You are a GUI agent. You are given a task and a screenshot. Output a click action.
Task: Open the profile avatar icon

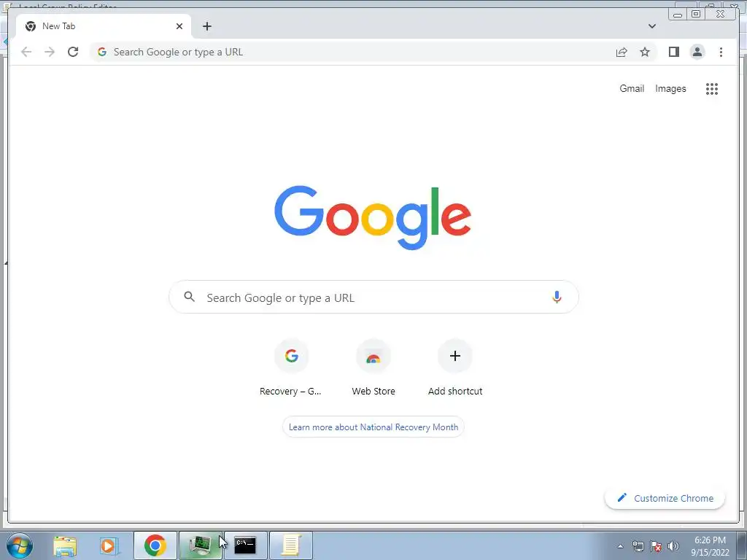pyautogui.click(x=697, y=52)
